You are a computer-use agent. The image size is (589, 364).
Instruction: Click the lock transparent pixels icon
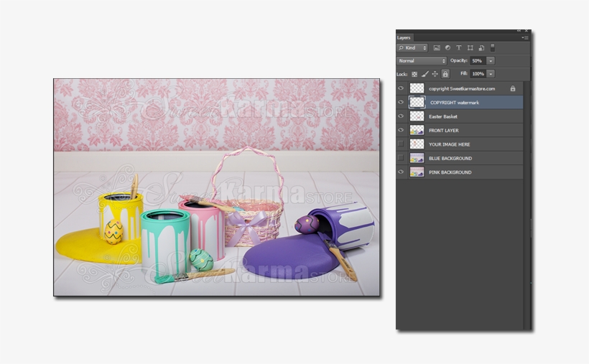click(x=414, y=74)
